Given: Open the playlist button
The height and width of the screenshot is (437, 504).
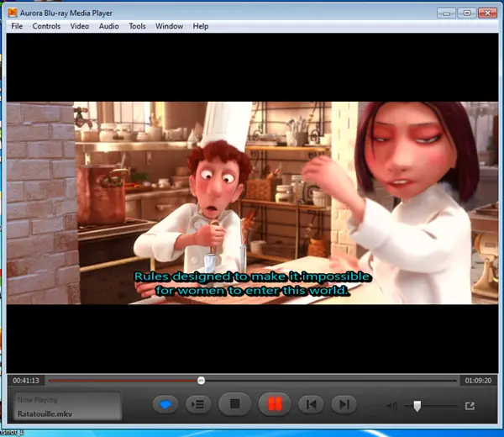Looking at the screenshot, I should click(x=197, y=405).
